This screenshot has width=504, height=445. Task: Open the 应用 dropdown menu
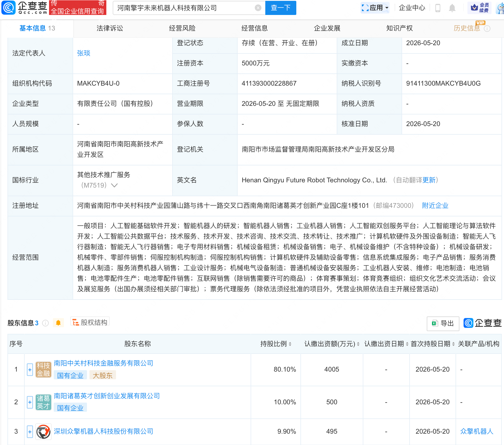click(375, 8)
